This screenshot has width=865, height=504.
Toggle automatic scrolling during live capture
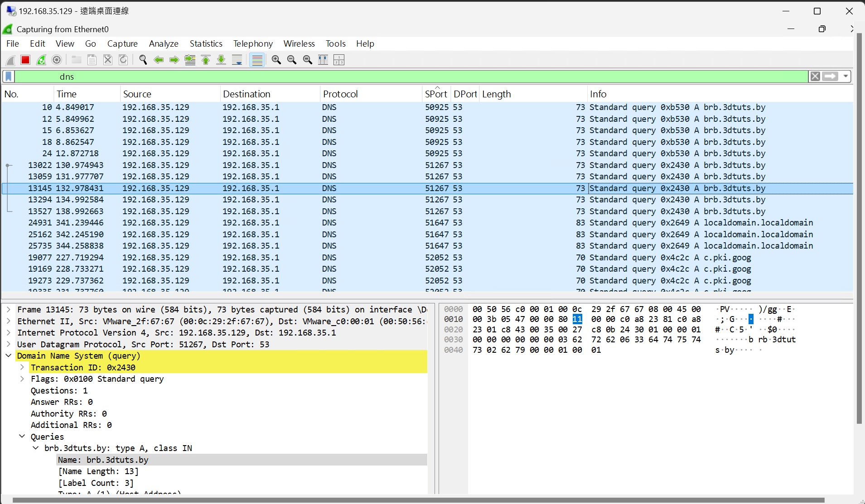[x=237, y=60]
